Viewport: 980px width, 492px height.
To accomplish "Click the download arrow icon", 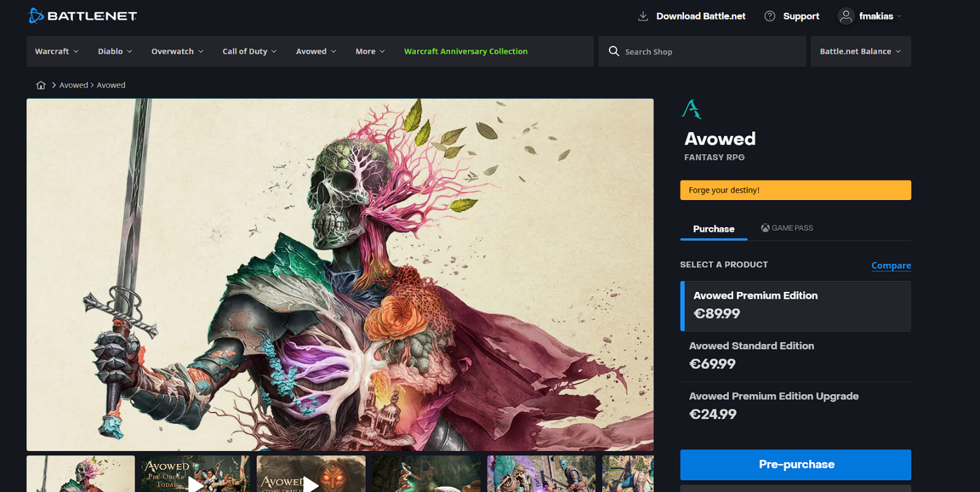I will [643, 16].
